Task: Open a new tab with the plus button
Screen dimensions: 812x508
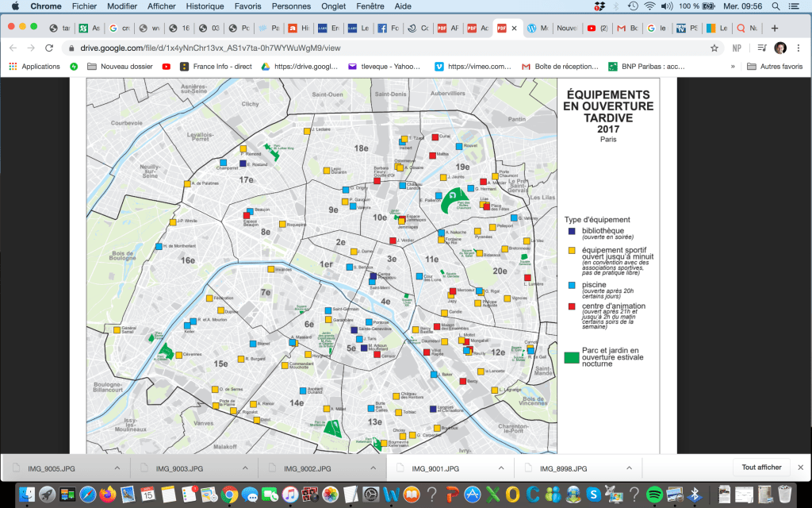Action: pos(775,28)
